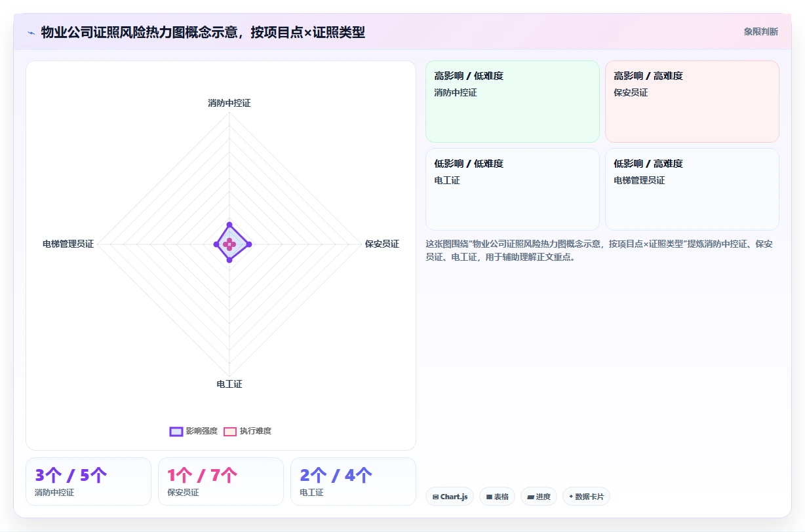Click the 数据卡片 tag
This screenshot has width=805, height=532.
[x=586, y=497]
